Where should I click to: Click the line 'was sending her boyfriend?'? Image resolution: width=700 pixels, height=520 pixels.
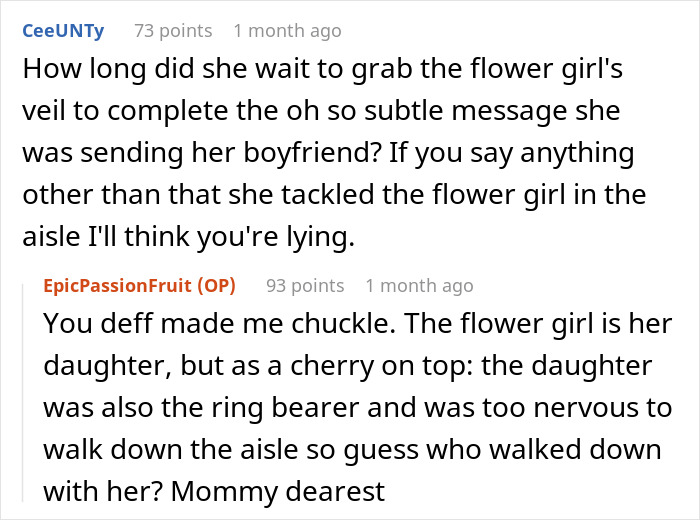(x=328, y=154)
